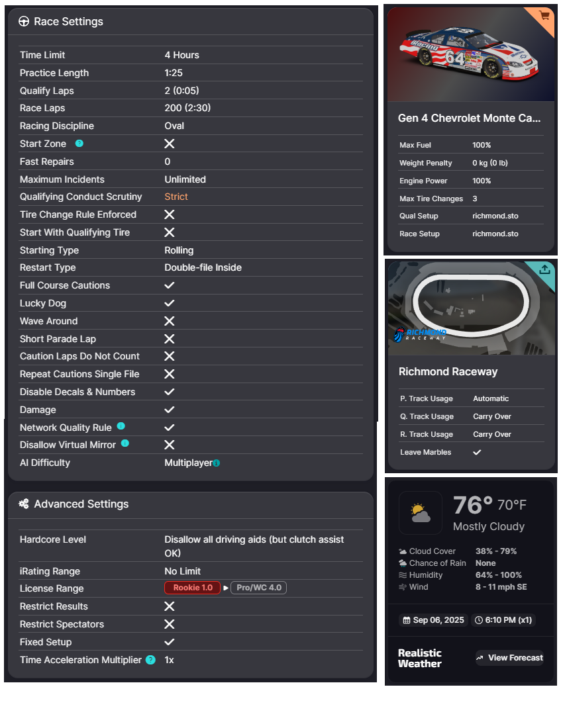563x728 pixels.
Task: Click the 6:10 PM time chip
Action: click(504, 620)
